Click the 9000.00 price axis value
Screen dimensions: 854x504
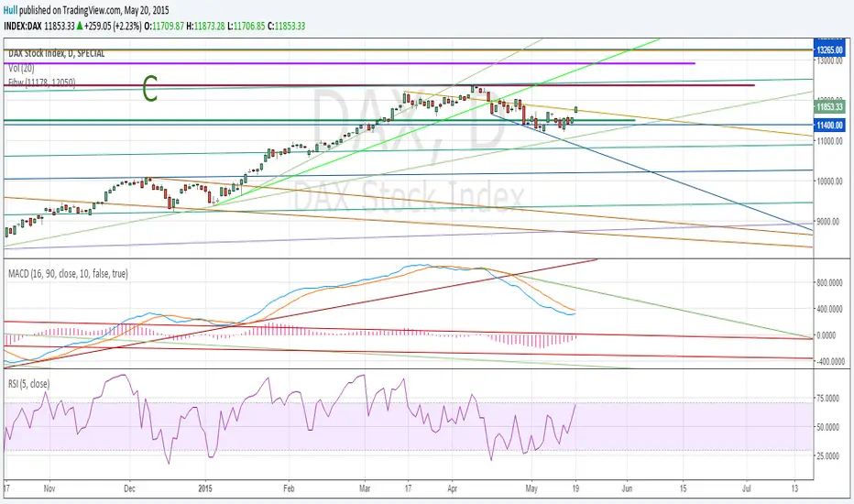pos(828,222)
